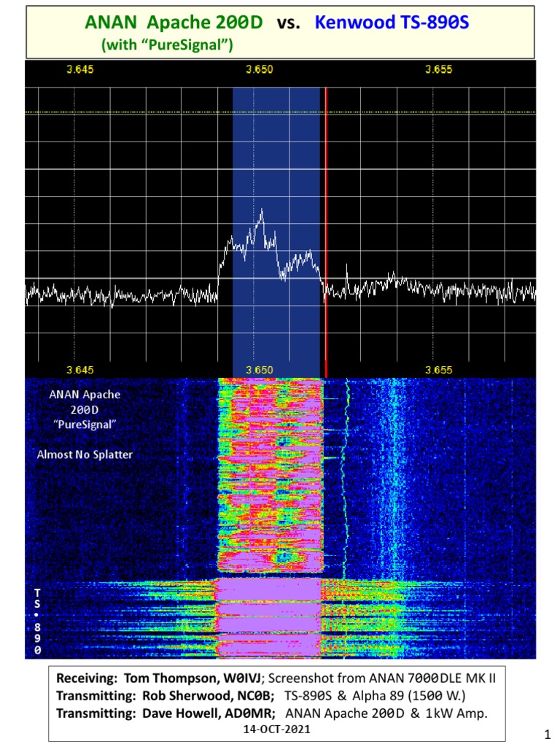Click the red vertical frequency marker line

326,233
